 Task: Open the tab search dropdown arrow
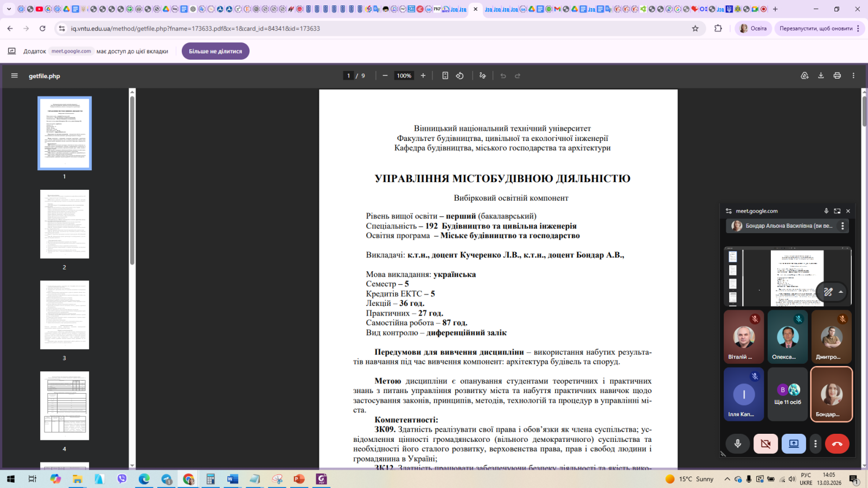[x=9, y=9]
